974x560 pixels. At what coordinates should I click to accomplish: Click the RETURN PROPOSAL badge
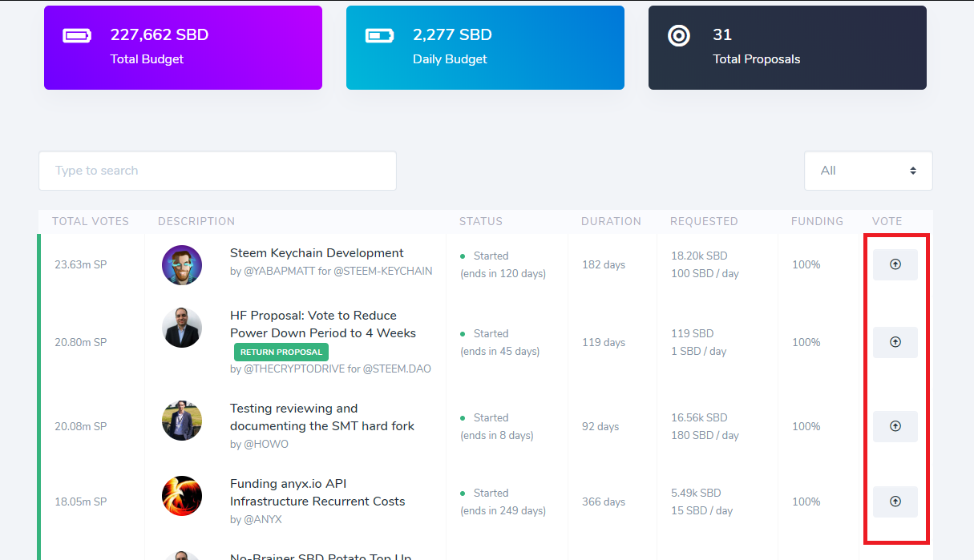281,352
